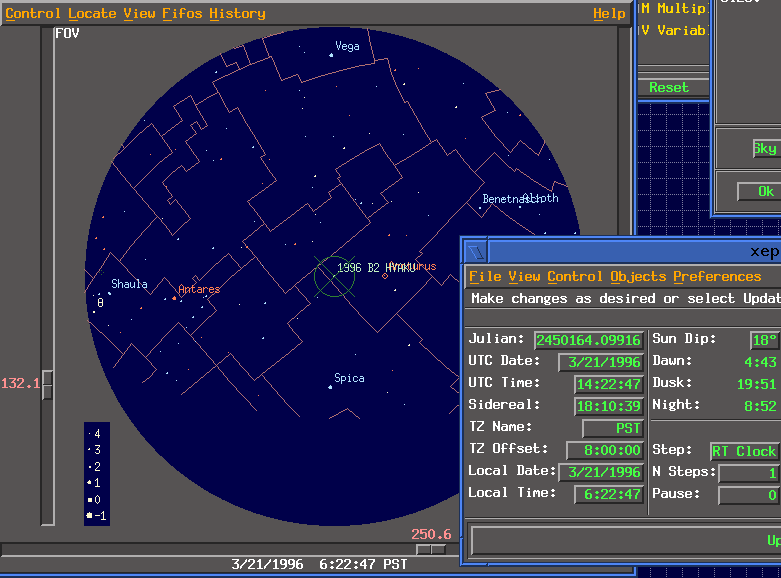Screen dimensions: 781x578
Task: Click the Arcturus marker near the comet
Action: 385,276
